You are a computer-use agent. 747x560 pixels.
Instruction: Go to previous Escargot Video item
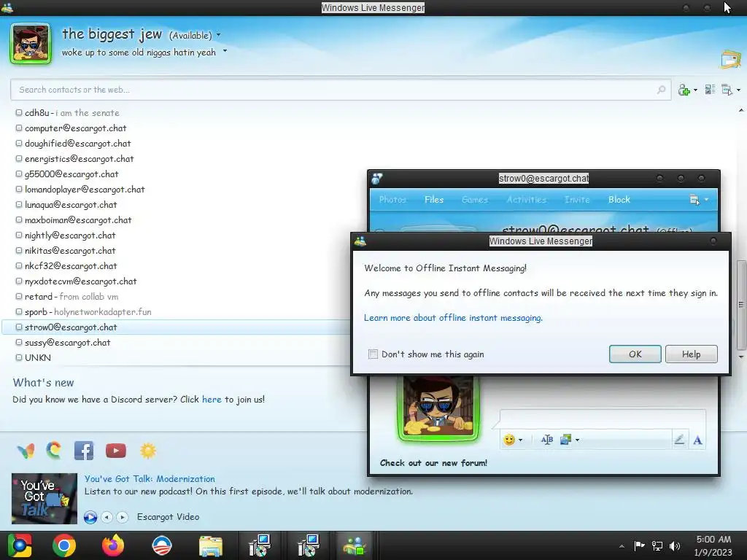tap(107, 517)
